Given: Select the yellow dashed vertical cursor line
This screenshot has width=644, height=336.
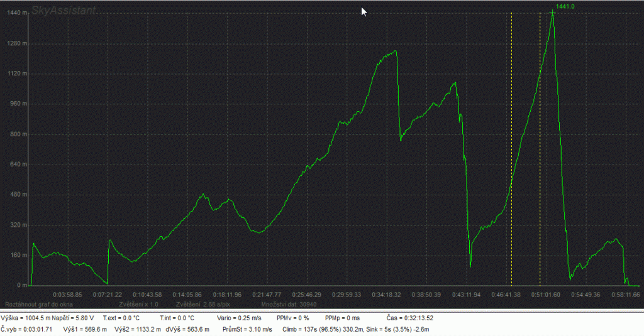Looking at the screenshot, I should [540, 157].
